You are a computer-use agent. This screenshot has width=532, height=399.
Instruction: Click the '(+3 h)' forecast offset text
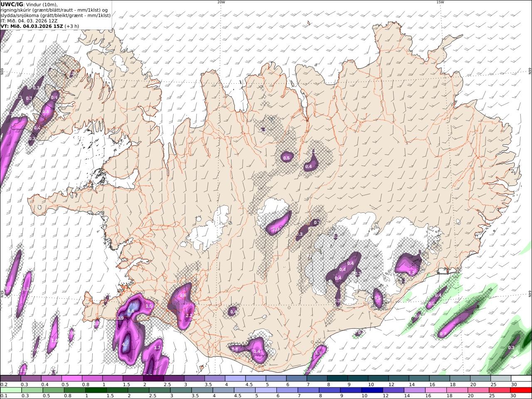(x=72, y=26)
